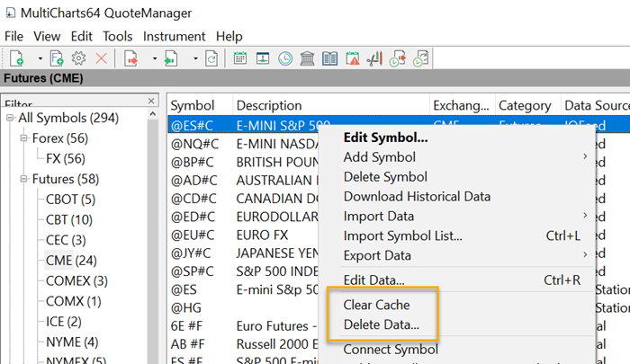
Task: Select COMEX (3) tree item
Action: [76, 281]
